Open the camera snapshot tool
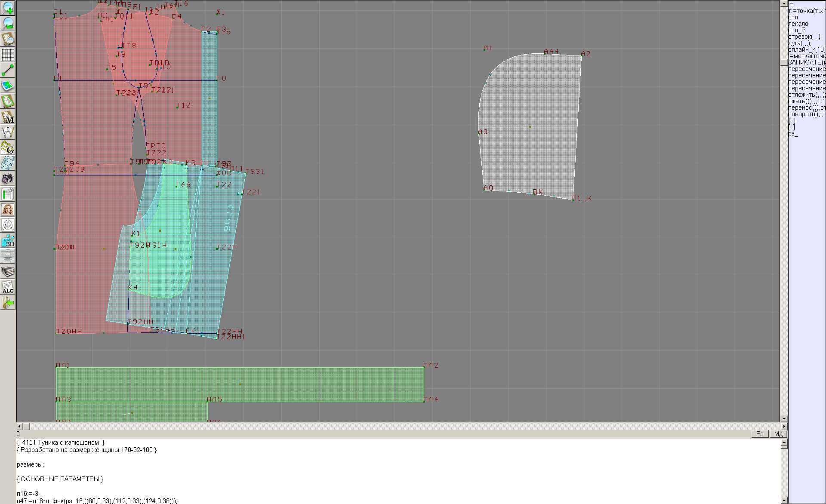The image size is (826, 504). coord(8,178)
